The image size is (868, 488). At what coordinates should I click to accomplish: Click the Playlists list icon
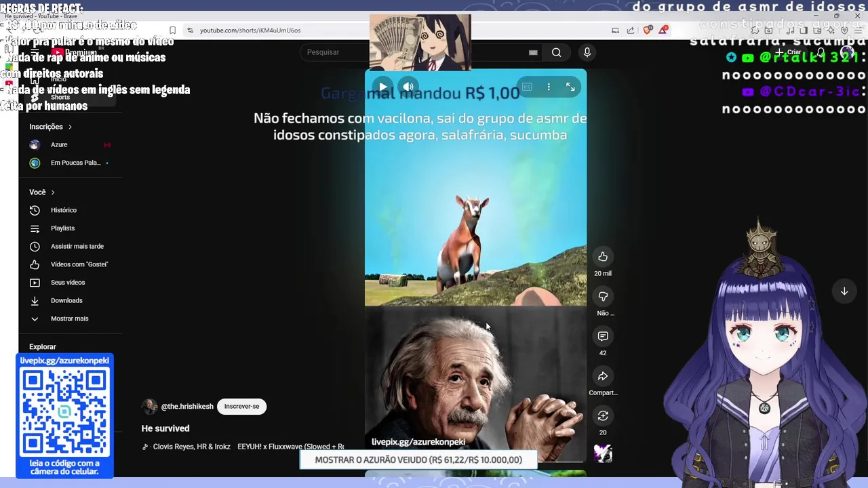[35, 228]
